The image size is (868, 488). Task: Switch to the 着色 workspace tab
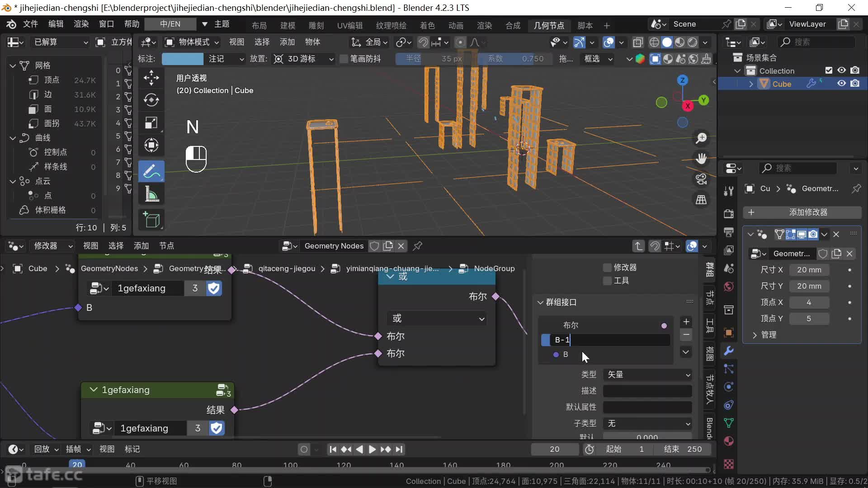tap(427, 25)
